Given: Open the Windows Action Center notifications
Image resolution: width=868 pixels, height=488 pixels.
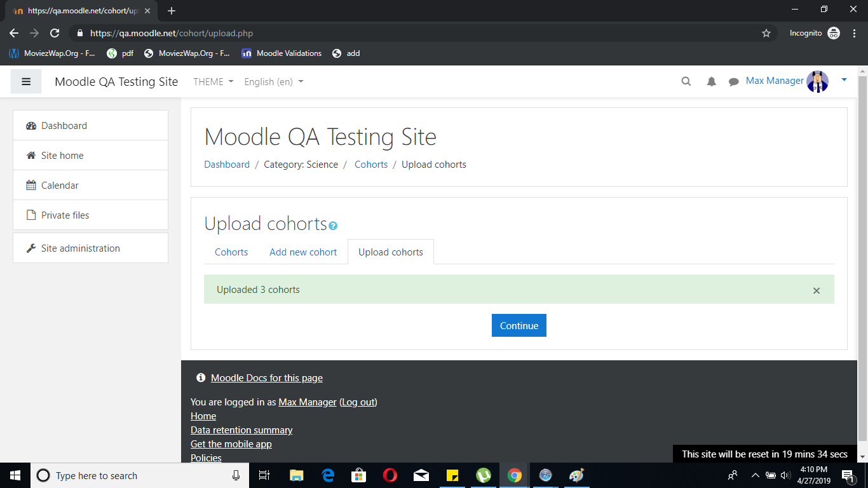Looking at the screenshot, I should point(848,475).
